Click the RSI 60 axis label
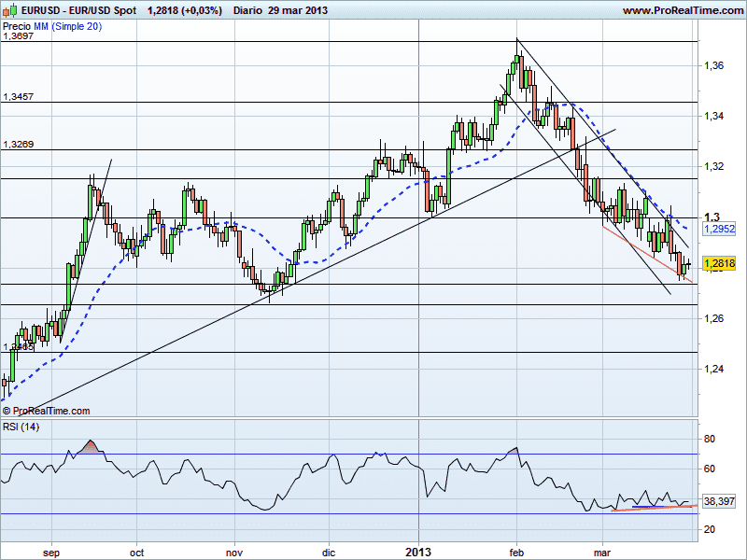The width and height of the screenshot is (747, 560). pyautogui.click(x=710, y=469)
